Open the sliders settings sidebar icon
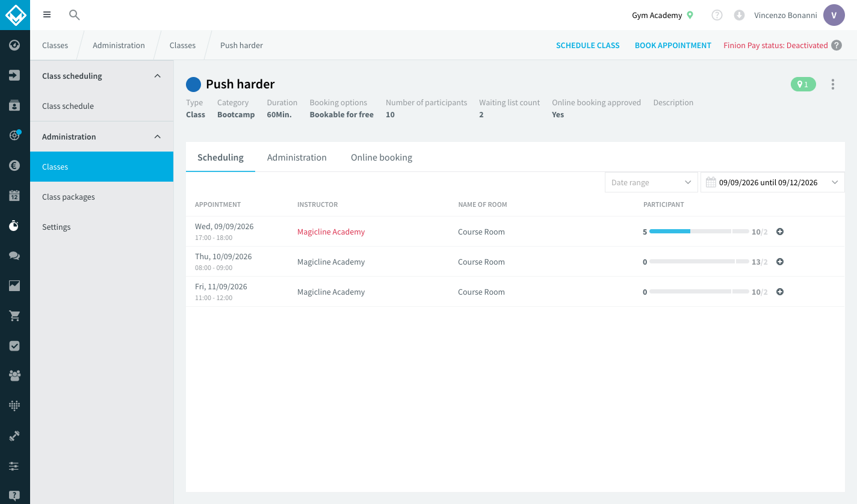Image resolution: width=857 pixels, height=504 pixels. pos(15,466)
